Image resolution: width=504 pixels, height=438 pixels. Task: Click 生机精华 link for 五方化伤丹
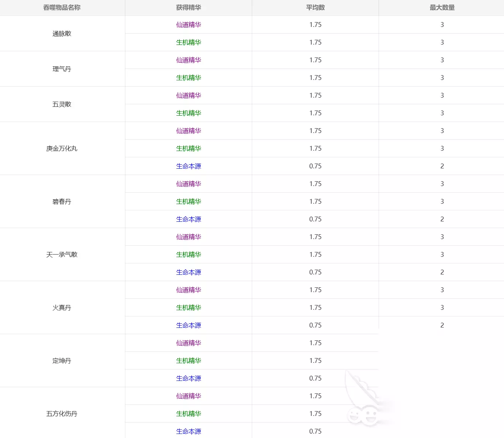tap(188, 414)
